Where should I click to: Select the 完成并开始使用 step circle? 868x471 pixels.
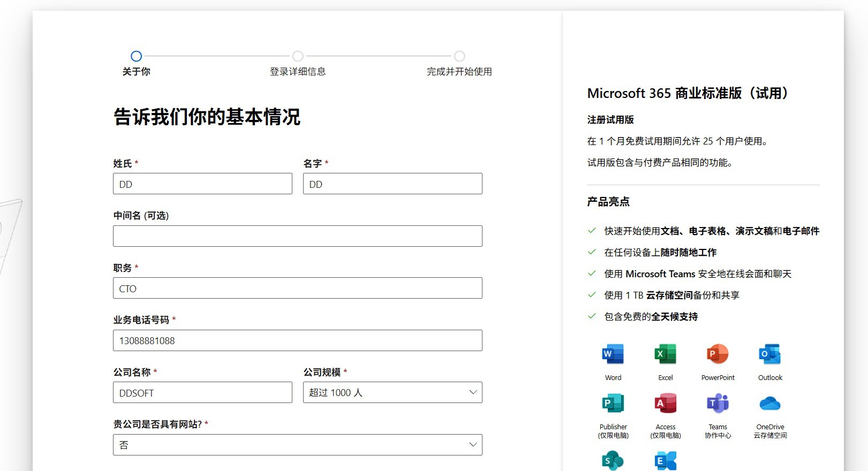[459, 56]
